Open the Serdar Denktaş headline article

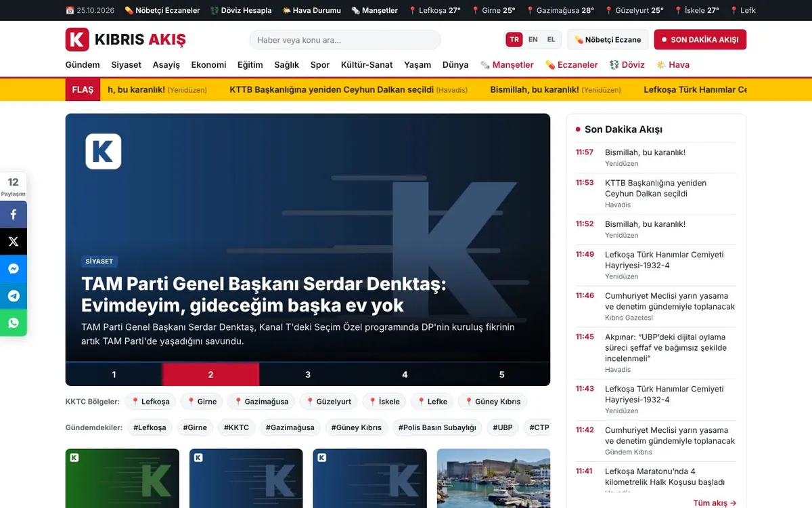pyautogui.click(x=264, y=294)
